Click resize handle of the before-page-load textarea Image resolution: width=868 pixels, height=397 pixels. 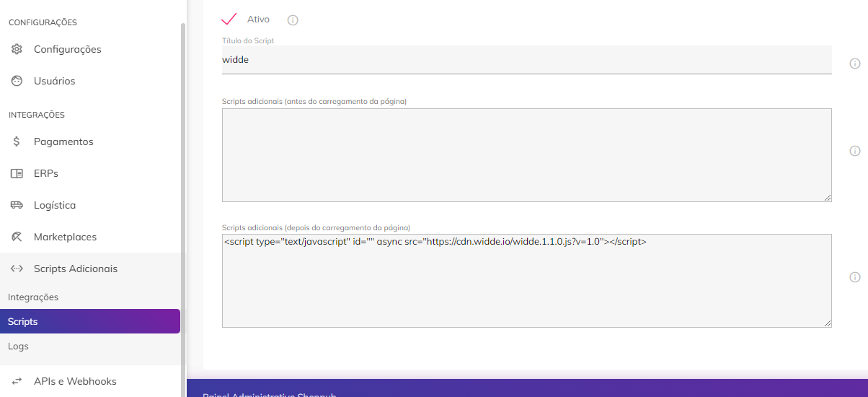click(827, 197)
